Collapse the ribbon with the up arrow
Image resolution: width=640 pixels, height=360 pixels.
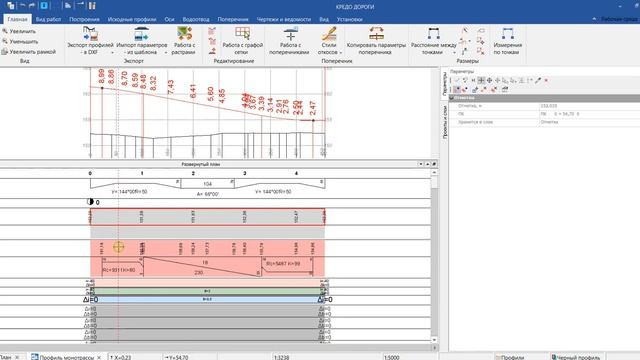click(x=594, y=19)
